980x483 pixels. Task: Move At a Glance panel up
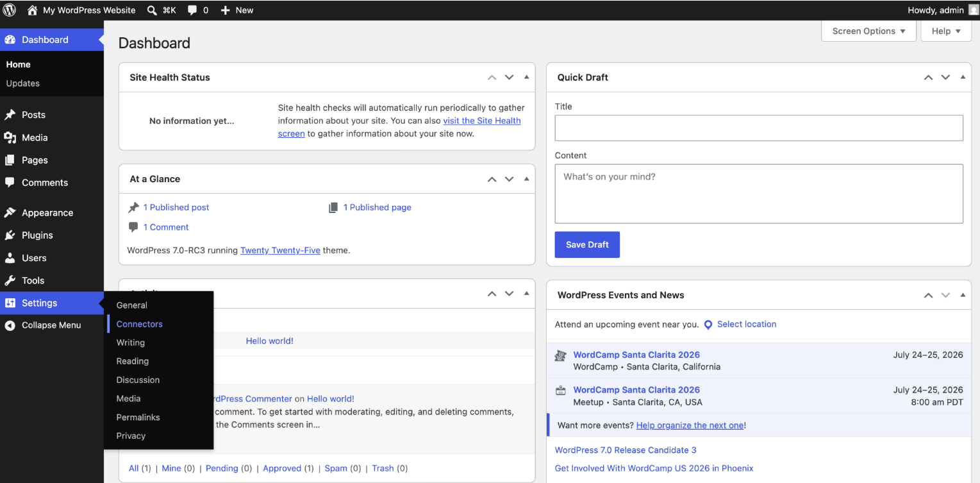[492, 179]
